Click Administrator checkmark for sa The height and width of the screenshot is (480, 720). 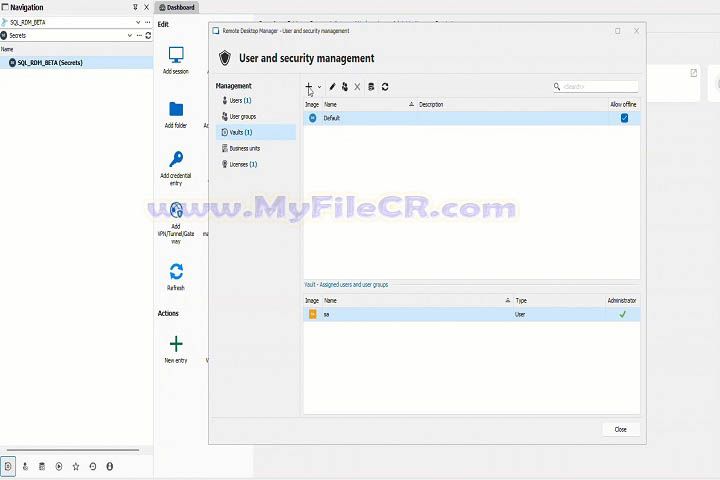click(x=622, y=314)
